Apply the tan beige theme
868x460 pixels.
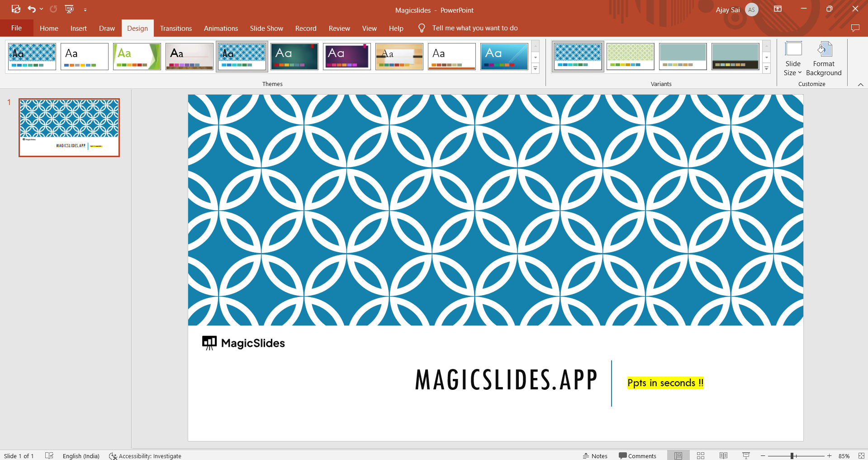point(399,57)
